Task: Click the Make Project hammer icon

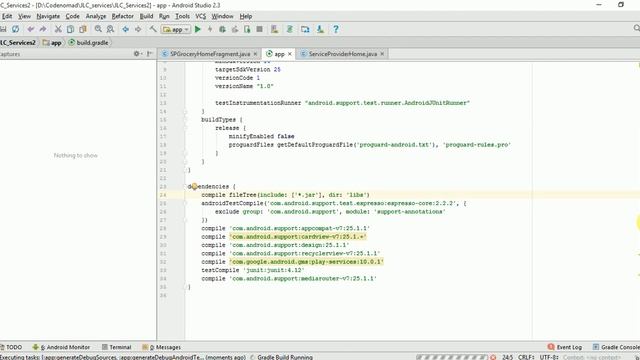Action: (153, 29)
